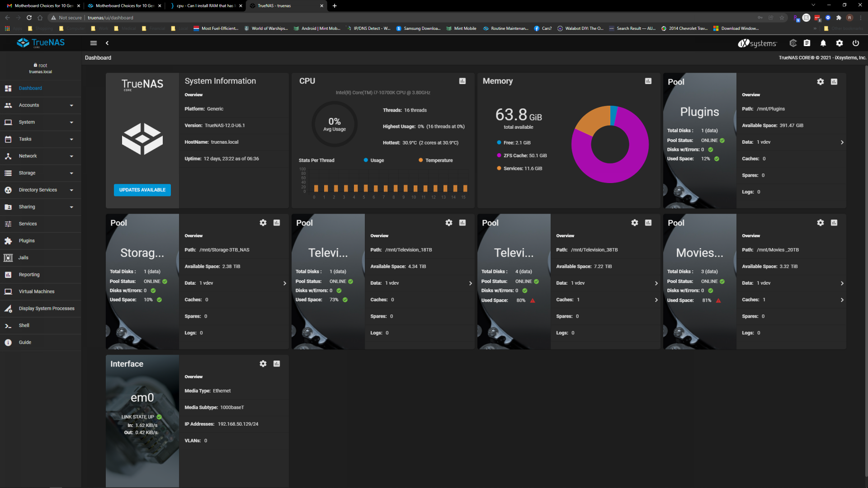Click the TrueNAS logo in sidebar header
Screen dimensions: 868x488
point(41,43)
